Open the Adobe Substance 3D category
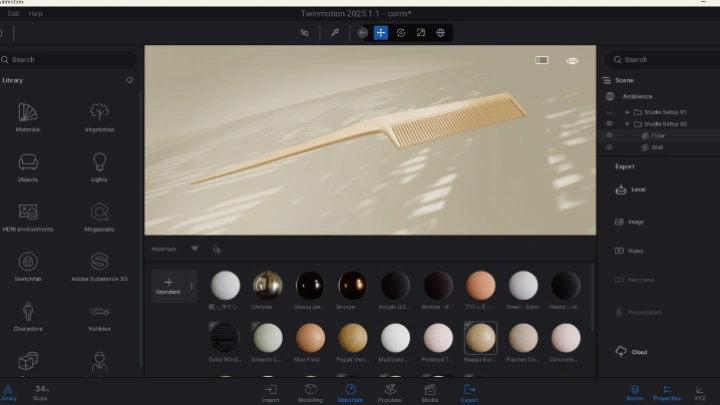Screen dimensions: 720x405 pos(99,265)
